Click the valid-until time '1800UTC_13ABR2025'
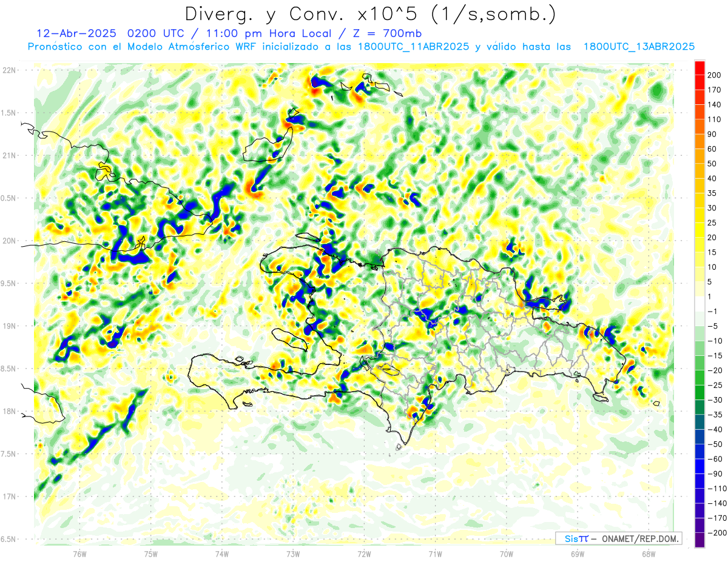The width and height of the screenshot is (728, 562). (639, 47)
